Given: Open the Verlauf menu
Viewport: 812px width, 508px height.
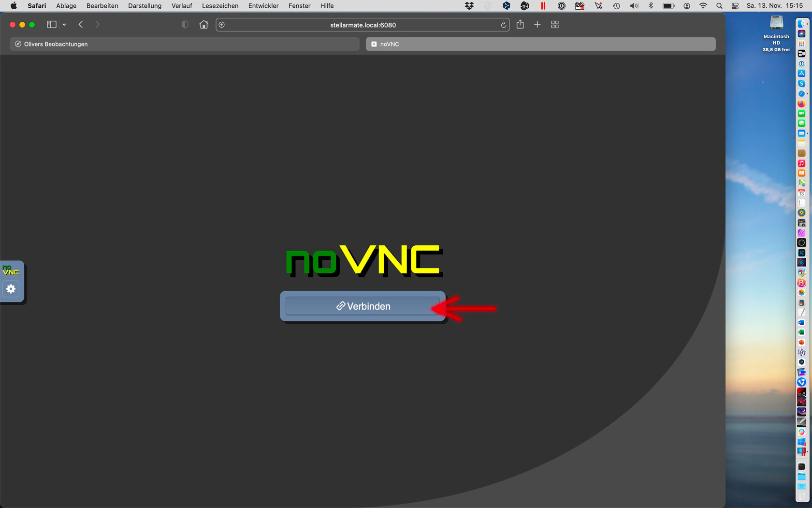Looking at the screenshot, I should tap(182, 6).
